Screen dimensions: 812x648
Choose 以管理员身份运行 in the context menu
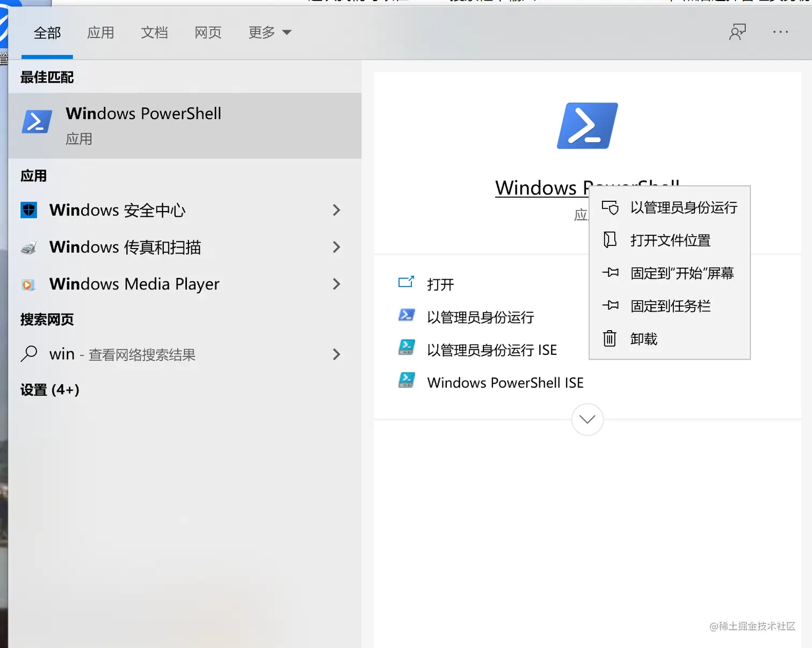coord(670,208)
